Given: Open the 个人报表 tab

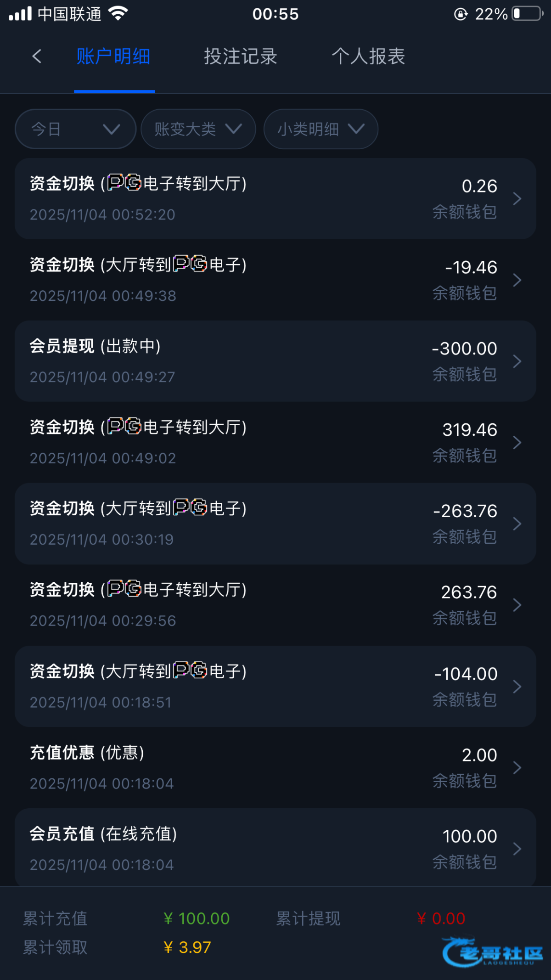Looking at the screenshot, I should tap(368, 56).
